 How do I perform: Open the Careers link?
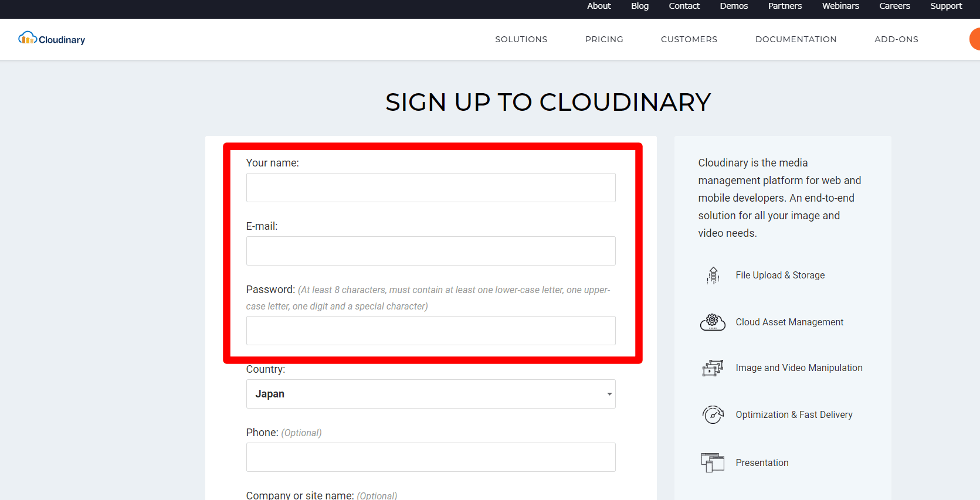click(x=894, y=6)
